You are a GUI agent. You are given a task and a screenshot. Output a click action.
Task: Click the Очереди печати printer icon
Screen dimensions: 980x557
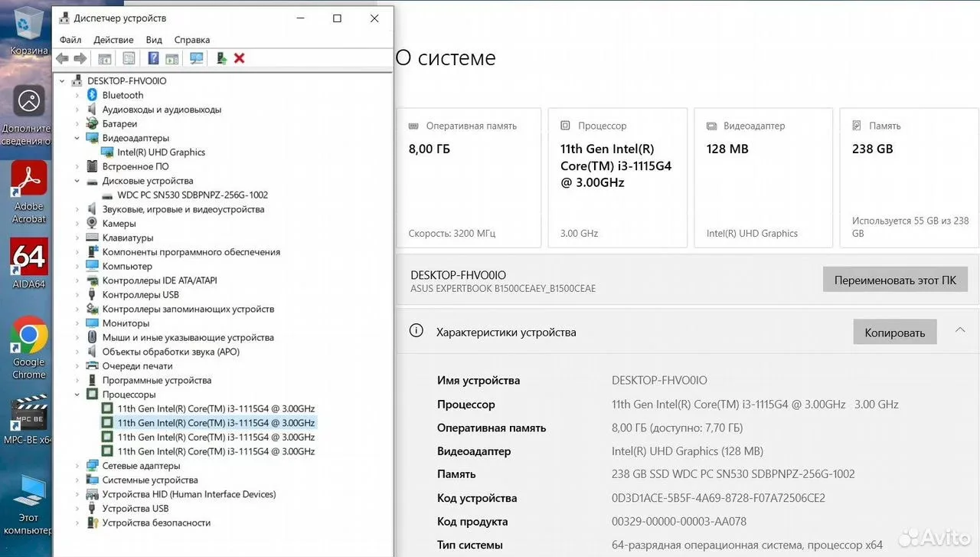[x=92, y=366]
